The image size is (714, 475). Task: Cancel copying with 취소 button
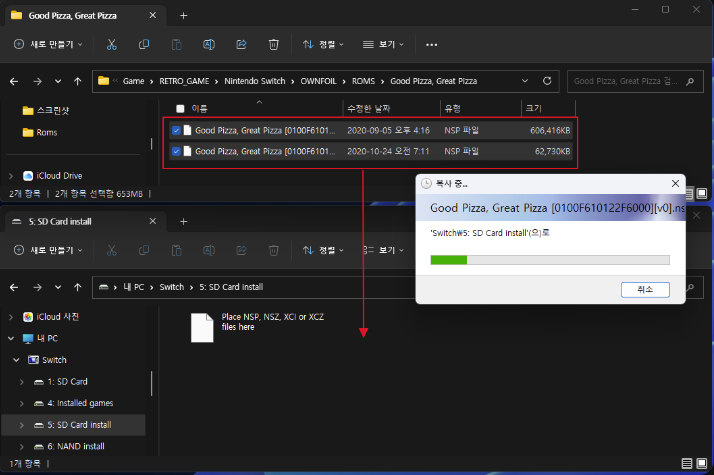click(x=645, y=289)
